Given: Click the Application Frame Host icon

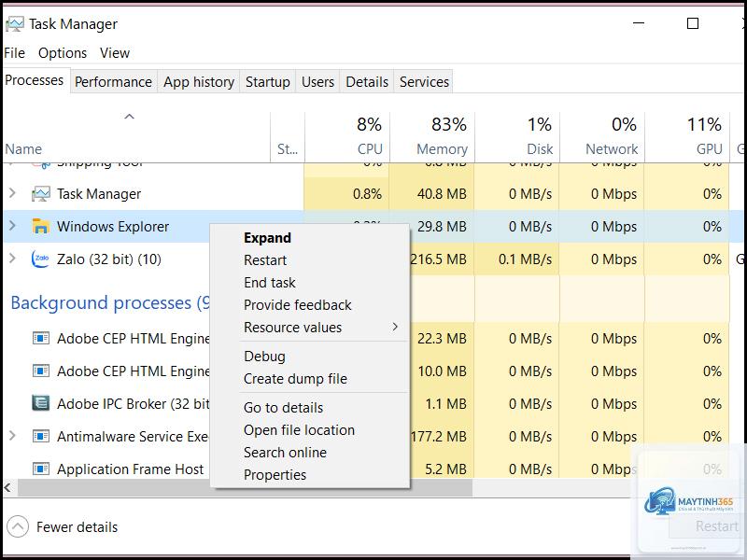Looking at the screenshot, I should click(41, 469).
